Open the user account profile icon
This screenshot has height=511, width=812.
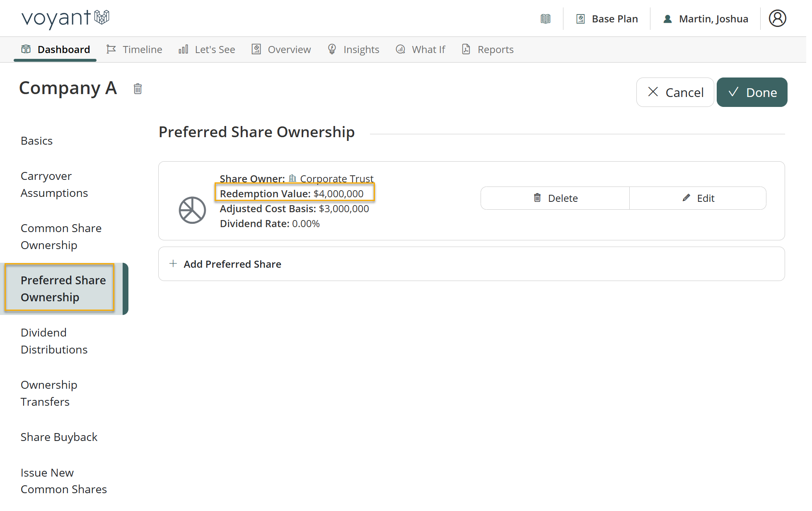click(778, 18)
